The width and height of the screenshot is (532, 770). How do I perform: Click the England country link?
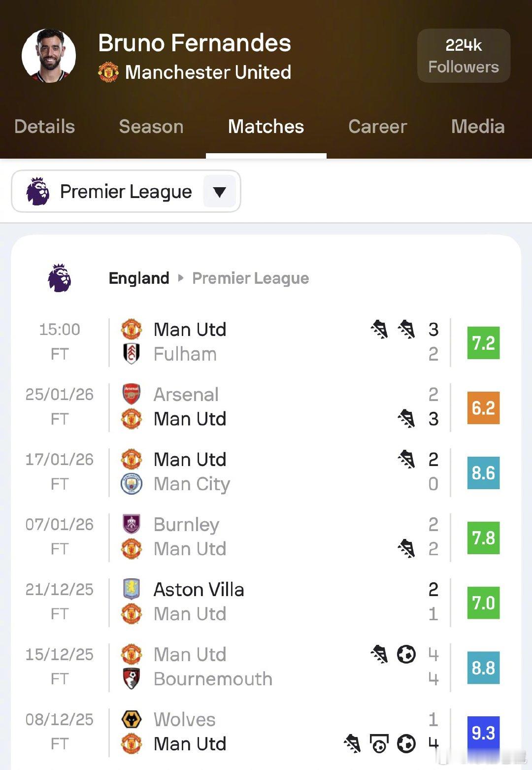click(x=139, y=278)
